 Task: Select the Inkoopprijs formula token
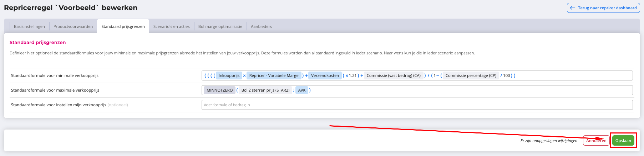pyautogui.click(x=229, y=75)
